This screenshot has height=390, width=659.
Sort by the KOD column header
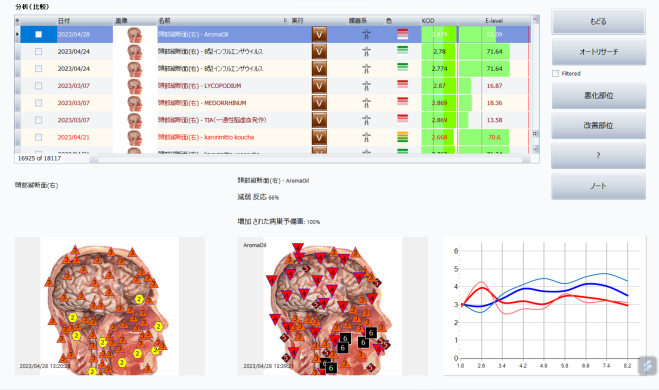[439, 20]
